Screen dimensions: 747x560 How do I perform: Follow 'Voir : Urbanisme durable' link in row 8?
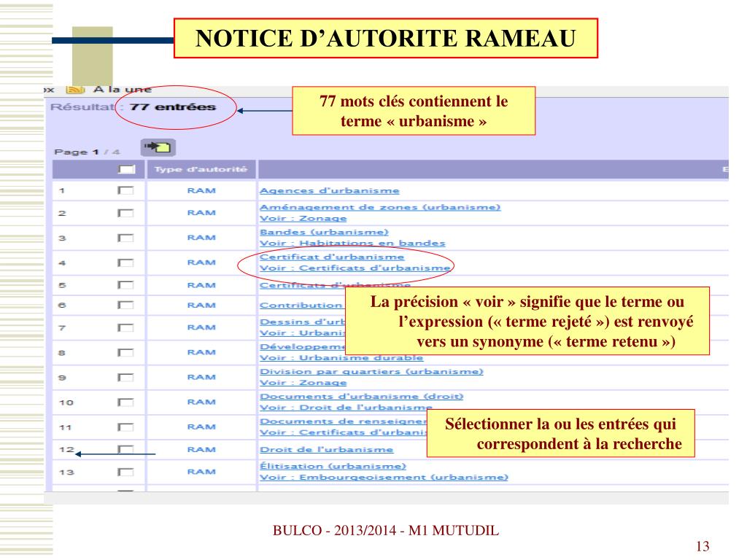pyautogui.click(x=341, y=357)
